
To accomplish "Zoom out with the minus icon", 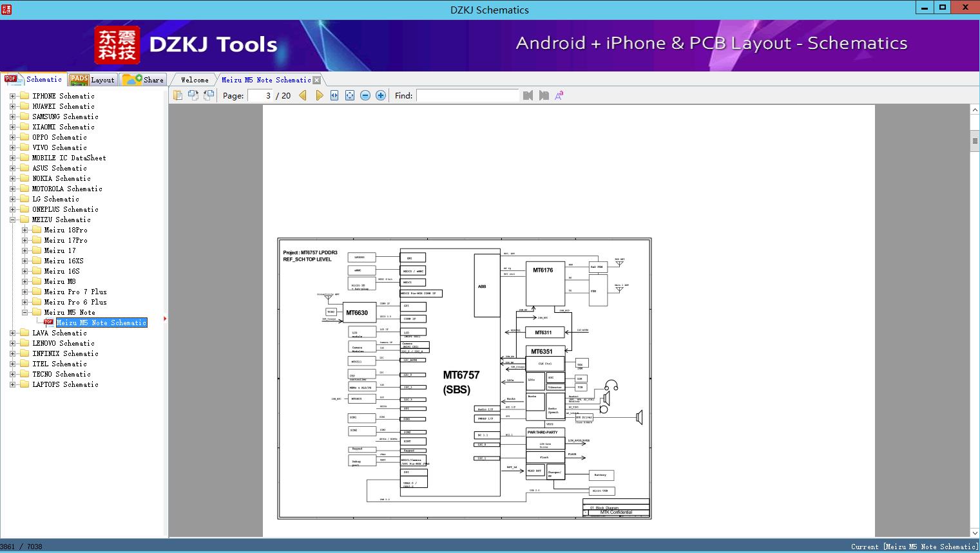I will (365, 95).
